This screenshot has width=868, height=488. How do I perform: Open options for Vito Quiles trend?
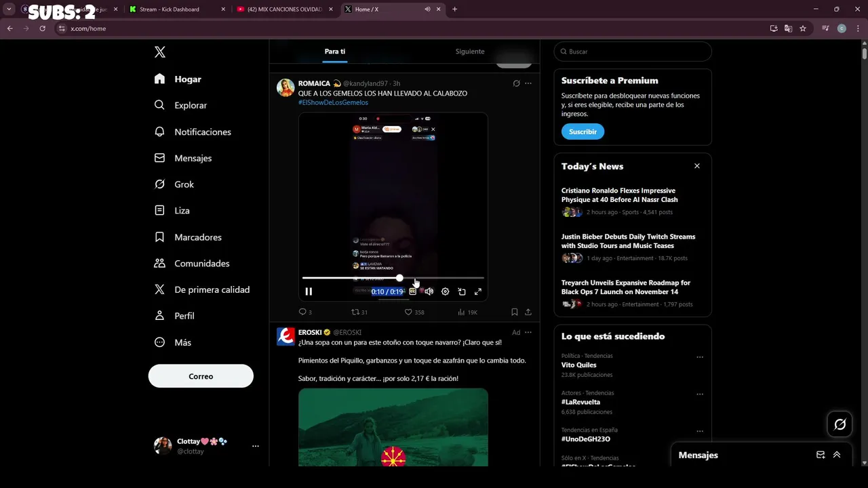[x=700, y=357]
